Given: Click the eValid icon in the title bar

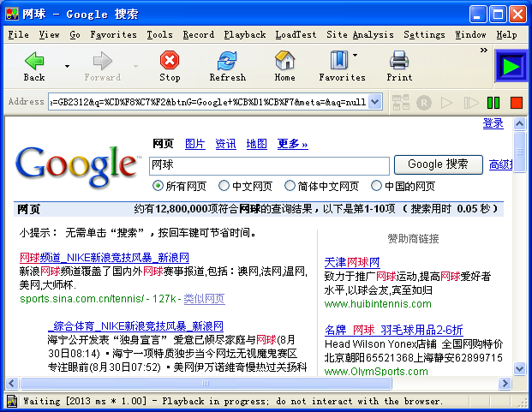Looking at the screenshot, I should 12,15.
